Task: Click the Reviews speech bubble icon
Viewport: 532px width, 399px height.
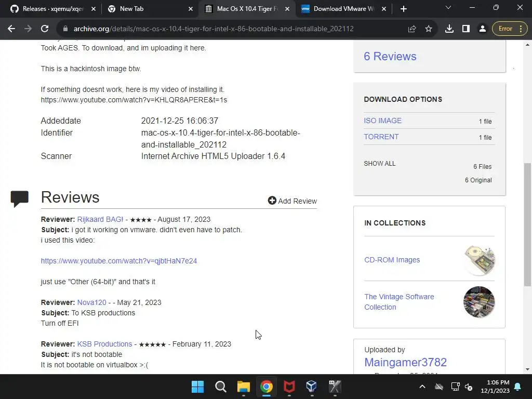Action: tap(20, 198)
